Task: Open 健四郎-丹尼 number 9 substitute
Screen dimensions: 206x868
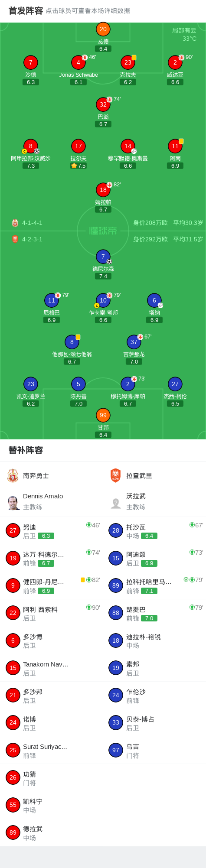Action: coord(51,585)
